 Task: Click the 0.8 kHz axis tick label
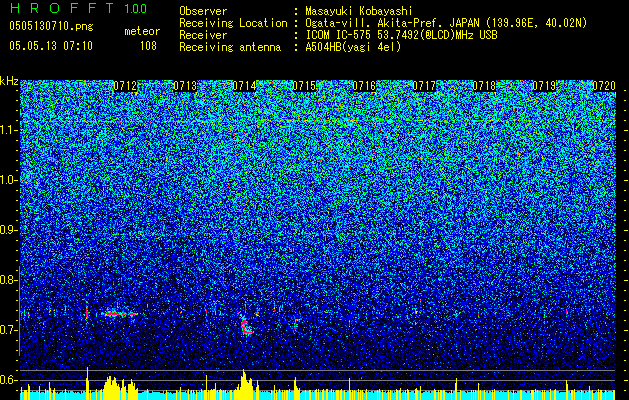pos(8,280)
